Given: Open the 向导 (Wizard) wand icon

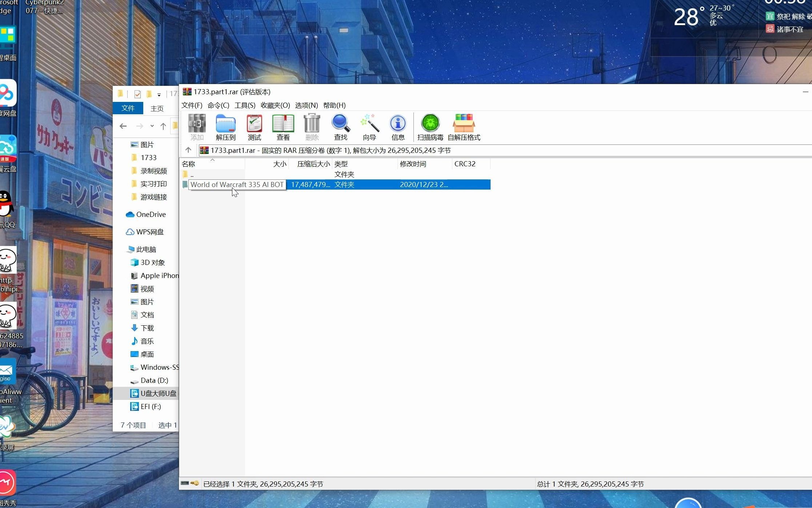Looking at the screenshot, I should pos(369,127).
